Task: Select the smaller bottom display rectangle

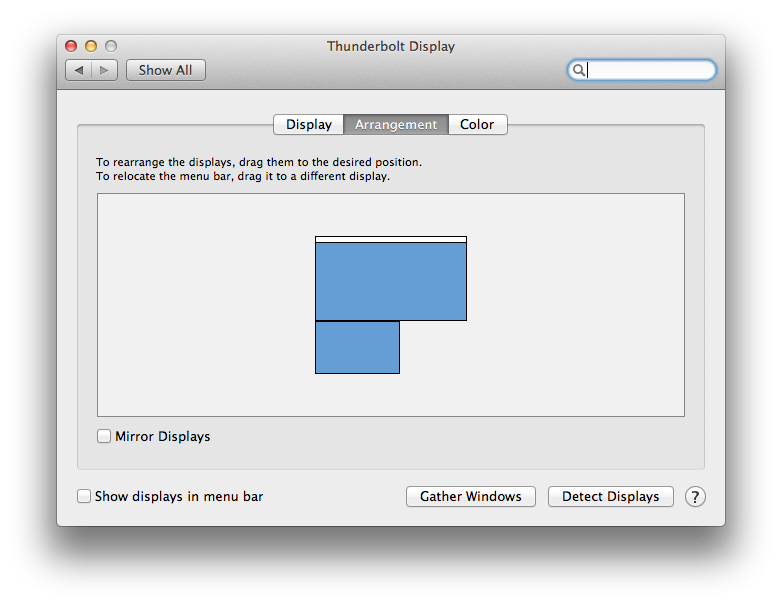Action: coord(358,347)
